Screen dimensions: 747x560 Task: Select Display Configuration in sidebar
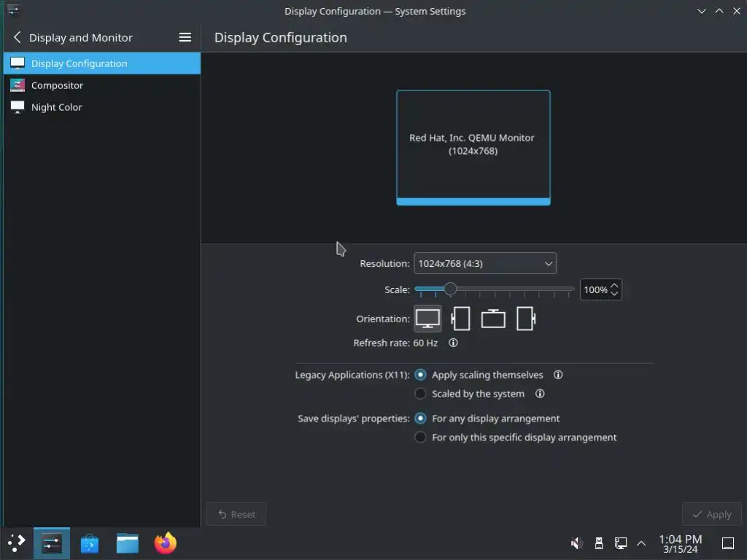pyautogui.click(x=102, y=63)
